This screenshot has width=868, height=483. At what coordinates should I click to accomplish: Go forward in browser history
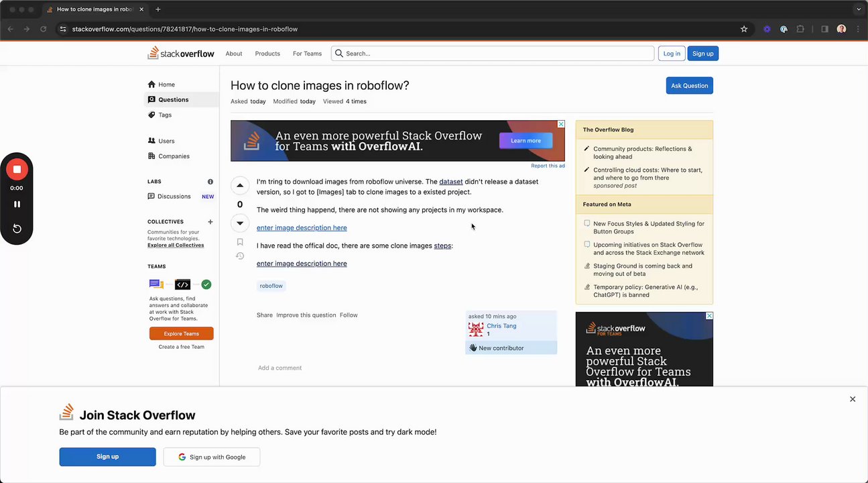(27, 29)
